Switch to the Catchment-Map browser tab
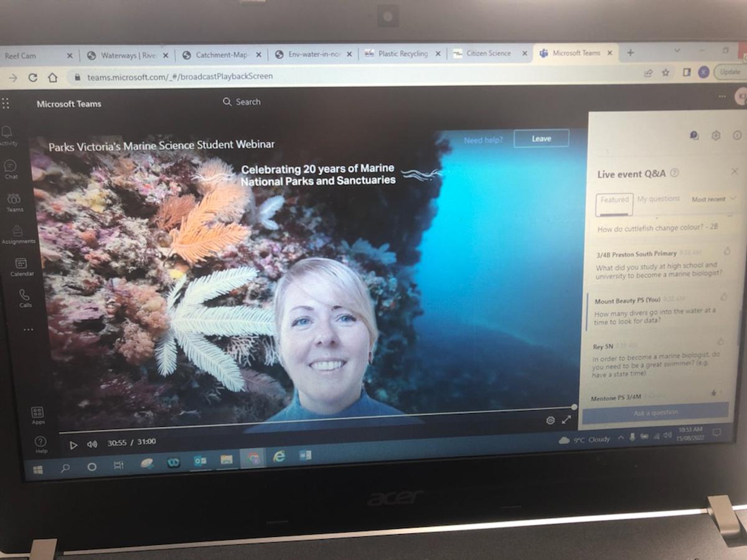 221,55
